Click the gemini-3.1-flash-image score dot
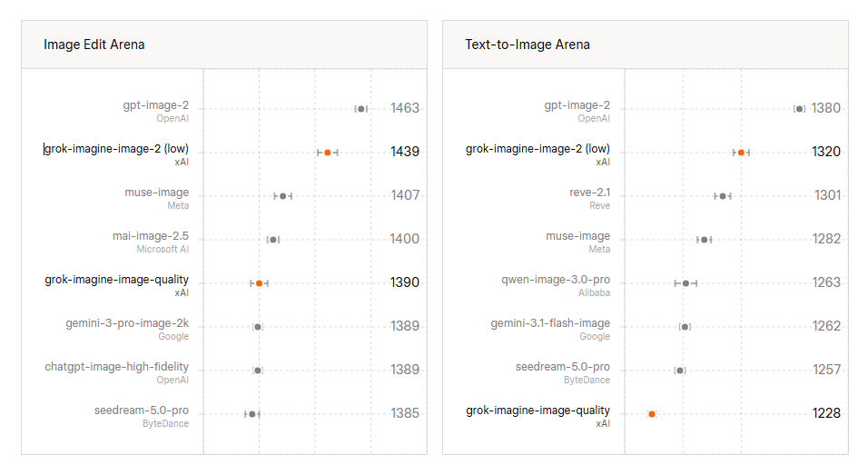 click(x=685, y=327)
